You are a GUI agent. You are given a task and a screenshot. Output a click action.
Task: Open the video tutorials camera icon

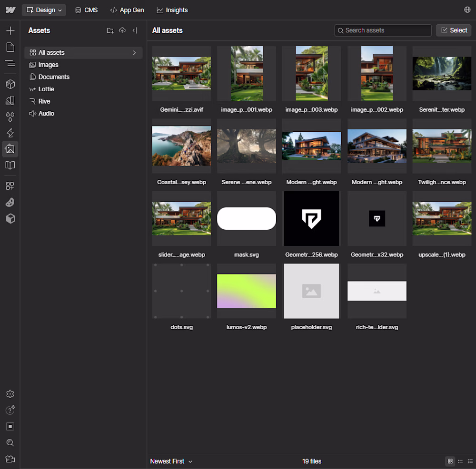[x=10, y=459]
